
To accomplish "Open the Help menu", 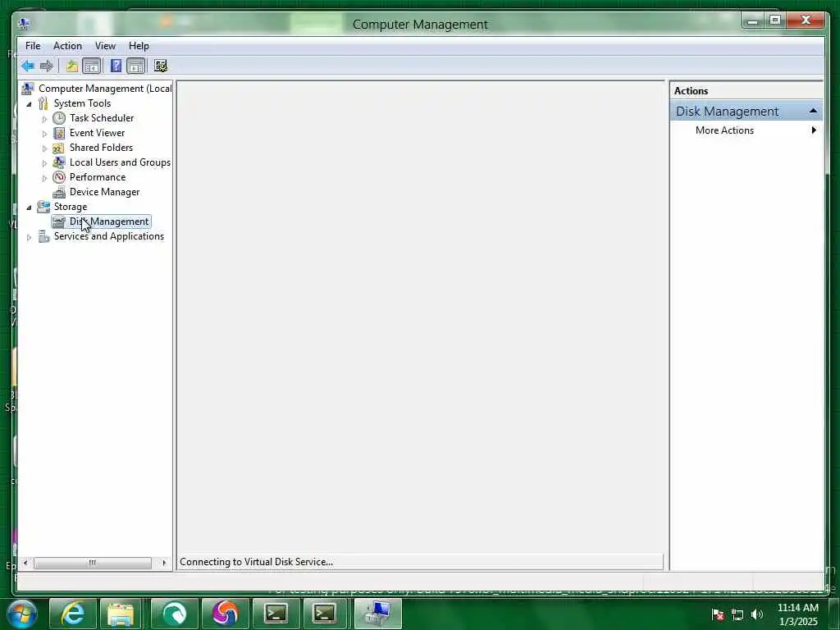I will coord(139,46).
